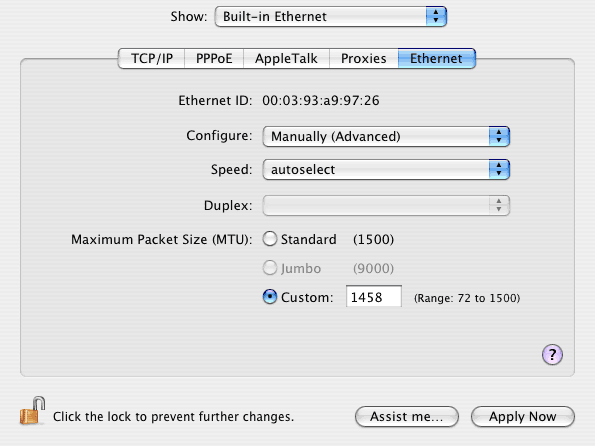Open the disabled Duplex dropdown
Image resolution: width=595 pixels, height=446 pixels.
pos(386,205)
